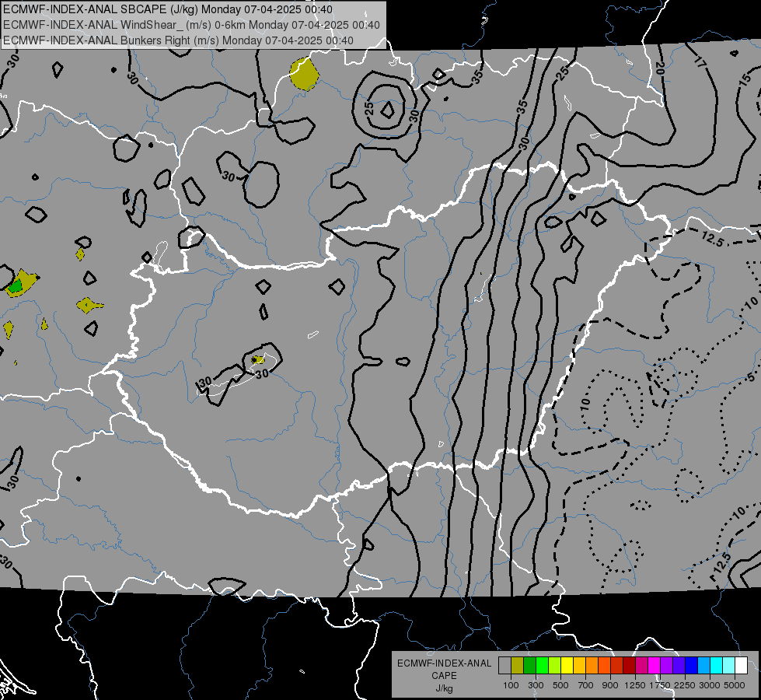Click the CAPE label in the legend
The height and width of the screenshot is (700, 761).
pos(444,676)
